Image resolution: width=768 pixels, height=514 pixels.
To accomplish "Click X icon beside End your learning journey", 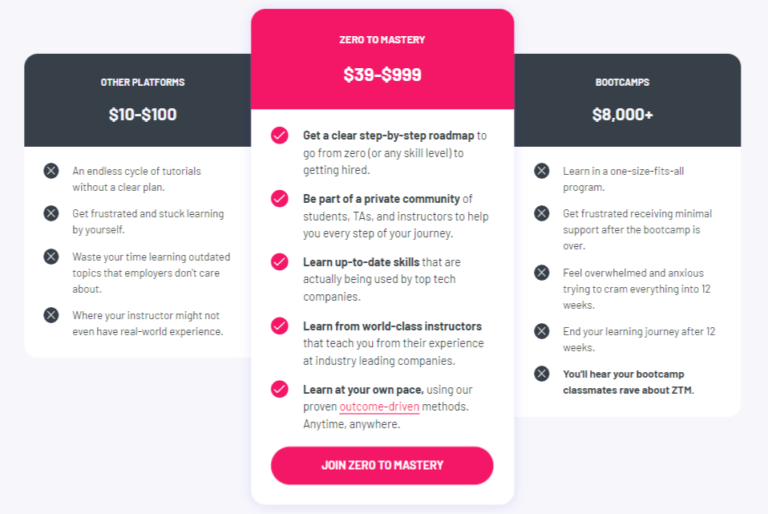I will coord(542,331).
